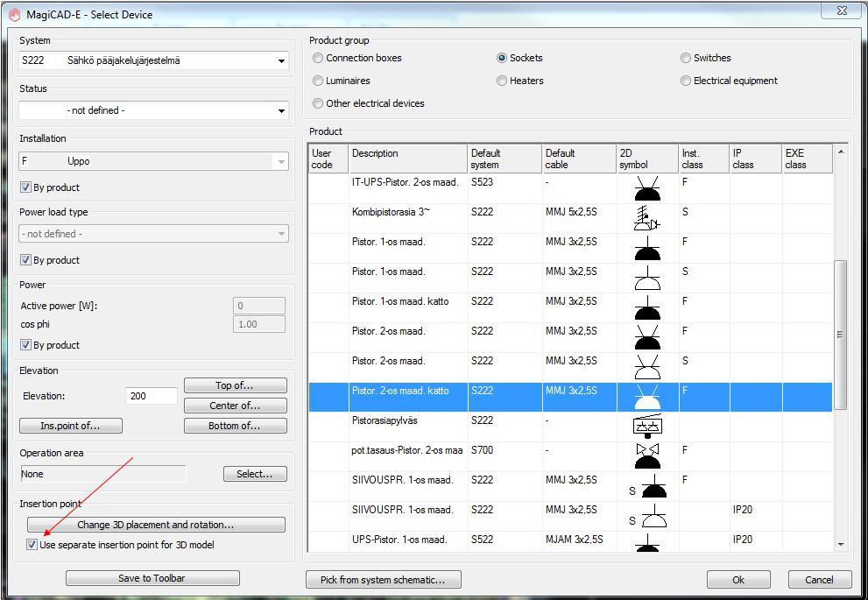
Task: Click 2D symbol of IT-UPS-Pistor. 2-os maad.
Action: (646, 188)
